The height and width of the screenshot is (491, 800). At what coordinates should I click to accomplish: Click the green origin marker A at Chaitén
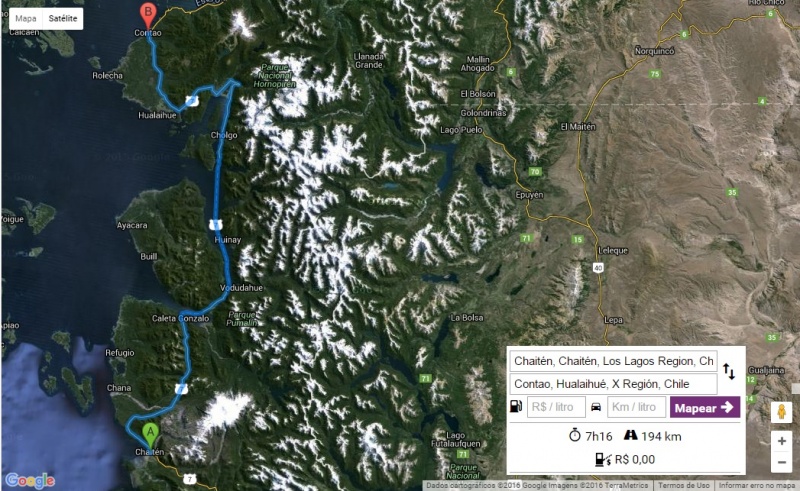(150, 435)
